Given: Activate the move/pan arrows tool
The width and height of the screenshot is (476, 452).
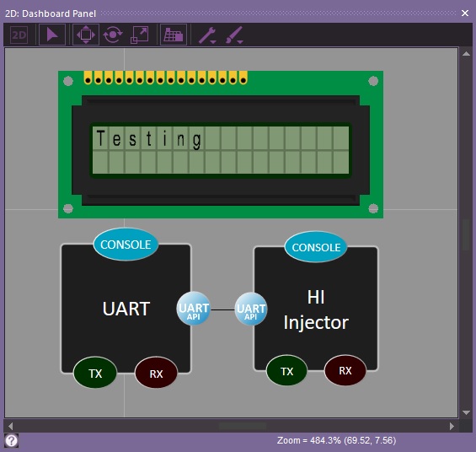Looking at the screenshot, I should [x=86, y=35].
